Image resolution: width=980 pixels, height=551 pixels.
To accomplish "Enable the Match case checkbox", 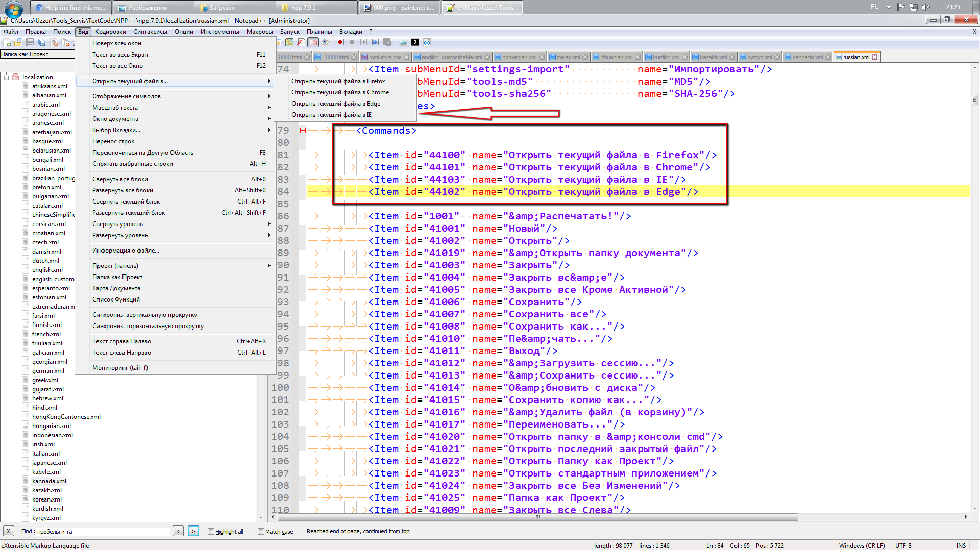I will [261, 531].
